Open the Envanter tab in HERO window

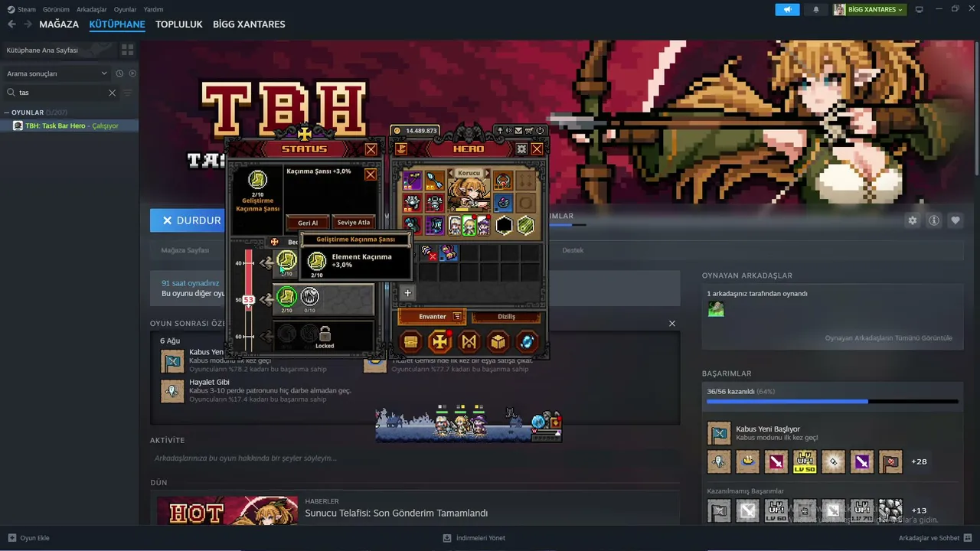click(432, 316)
